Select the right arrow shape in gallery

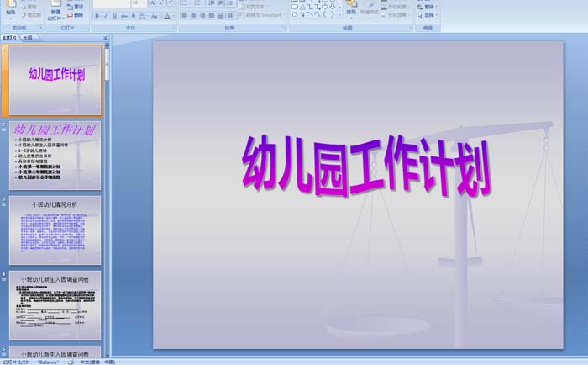325,7
